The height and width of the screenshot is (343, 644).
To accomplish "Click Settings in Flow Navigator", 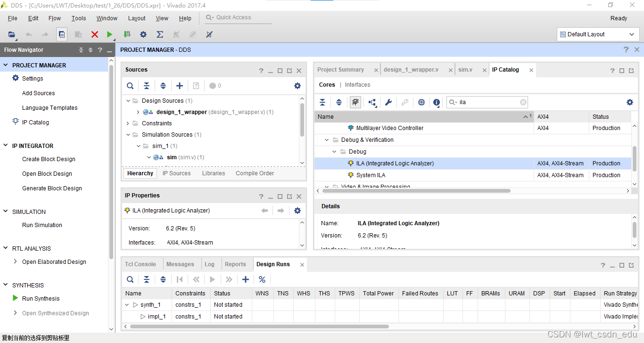I will coord(33,79).
